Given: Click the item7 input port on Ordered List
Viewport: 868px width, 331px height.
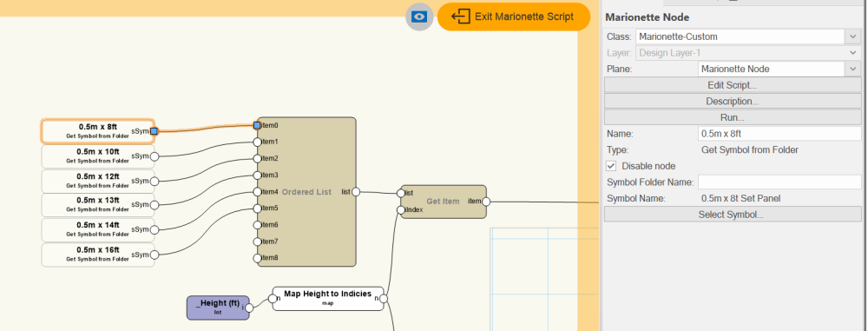Looking at the screenshot, I should 257,242.
